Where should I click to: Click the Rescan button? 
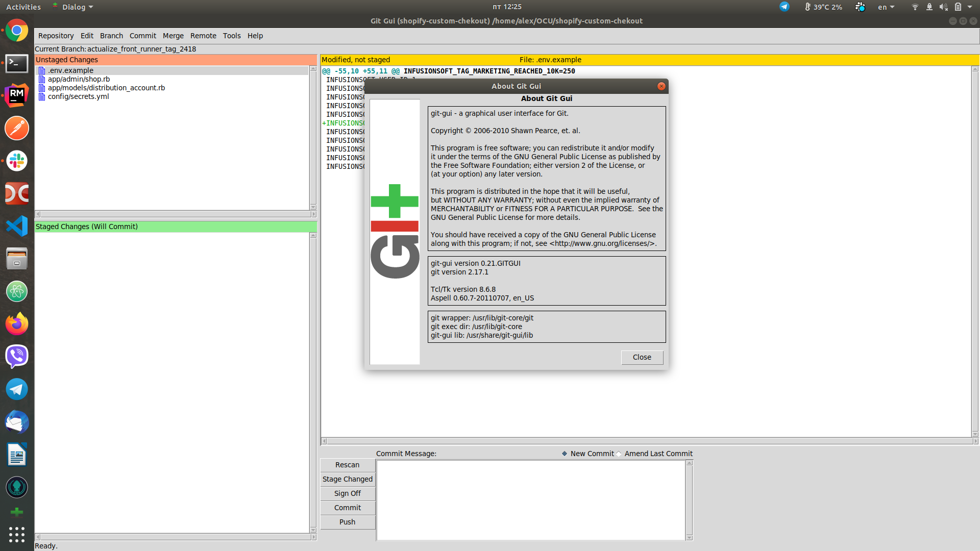pos(348,465)
